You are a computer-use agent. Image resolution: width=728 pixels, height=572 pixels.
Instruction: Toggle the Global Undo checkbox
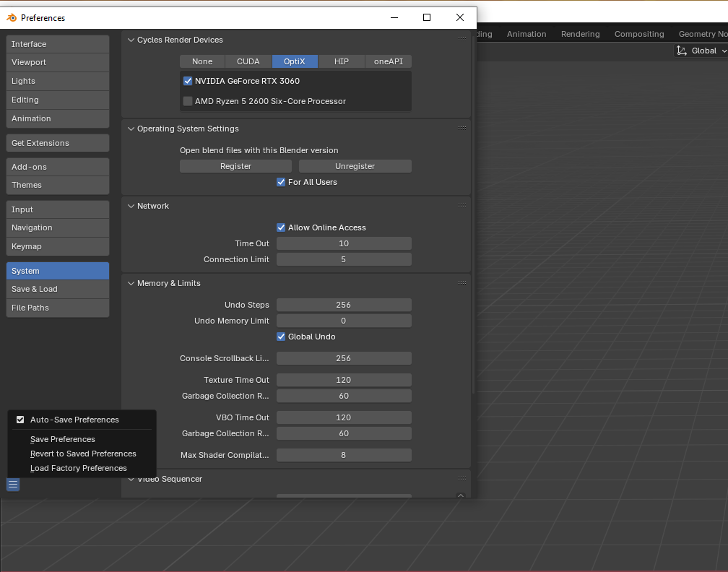coord(282,337)
